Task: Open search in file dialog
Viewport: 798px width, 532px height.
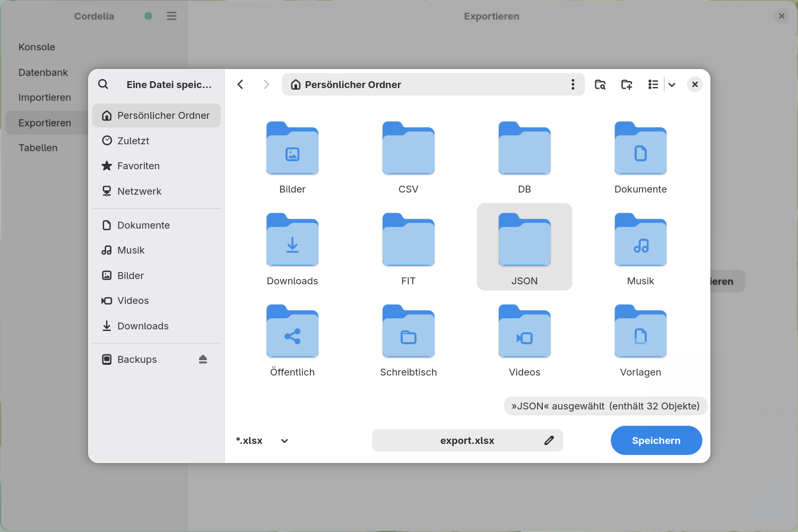Action: point(103,84)
